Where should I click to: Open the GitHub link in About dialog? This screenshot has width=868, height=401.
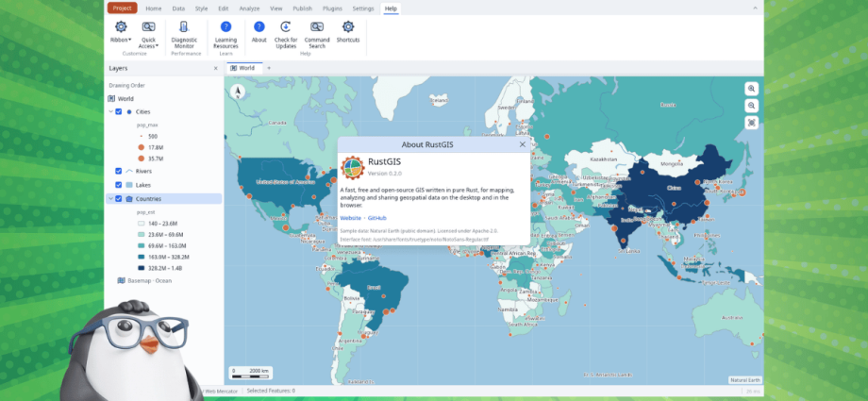coord(377,218)
